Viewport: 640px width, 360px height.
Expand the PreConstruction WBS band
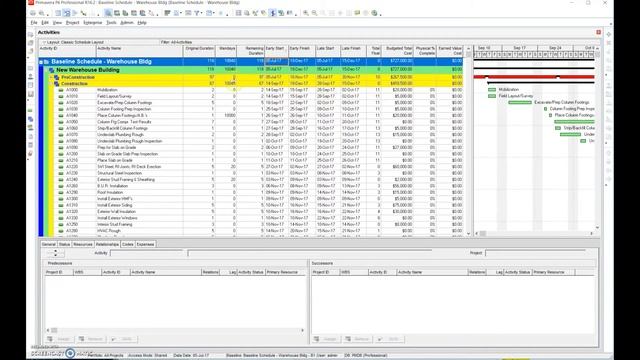[x=51, y=77]
